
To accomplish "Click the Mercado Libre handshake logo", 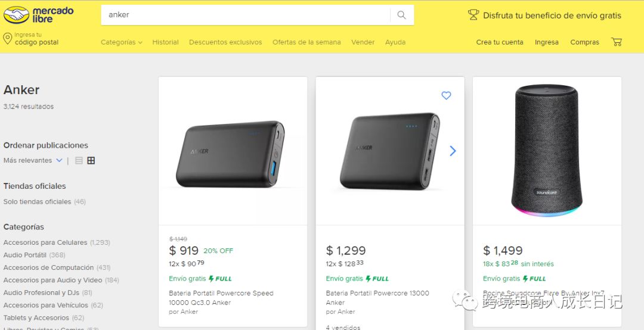I will tap(17, 15).
